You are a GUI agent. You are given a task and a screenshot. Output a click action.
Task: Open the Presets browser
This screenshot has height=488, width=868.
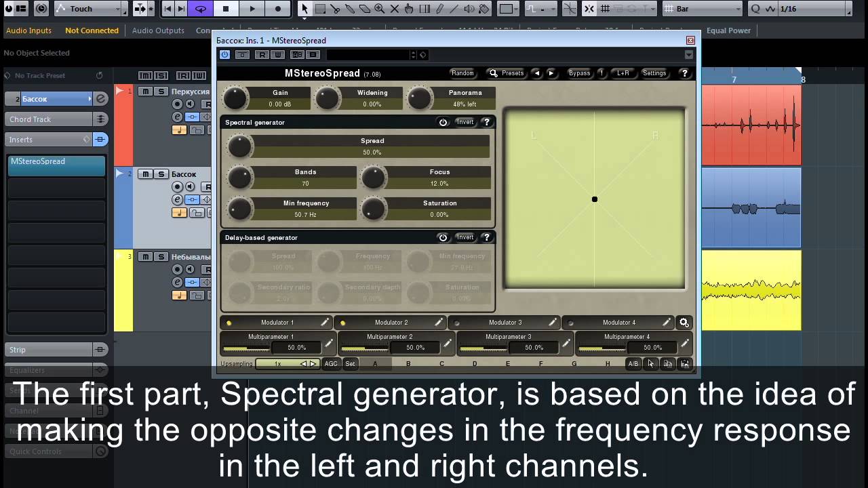click(507, 73)
